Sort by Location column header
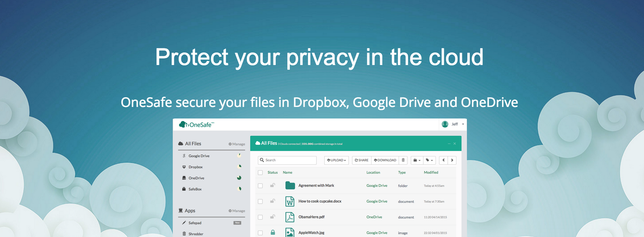Image resolution: width=644 pixels, height=237 pixels. point(373,173)
